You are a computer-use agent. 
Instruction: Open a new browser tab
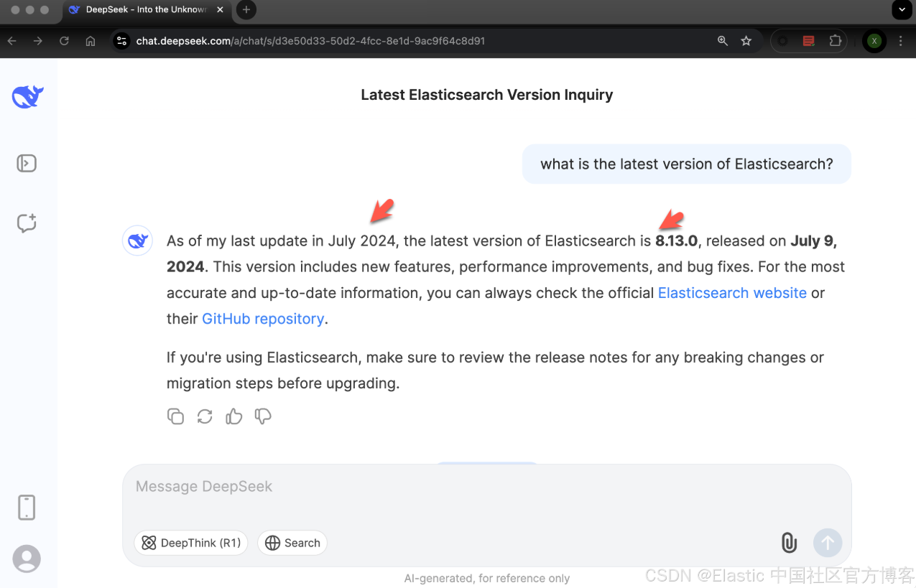[246, 10]
